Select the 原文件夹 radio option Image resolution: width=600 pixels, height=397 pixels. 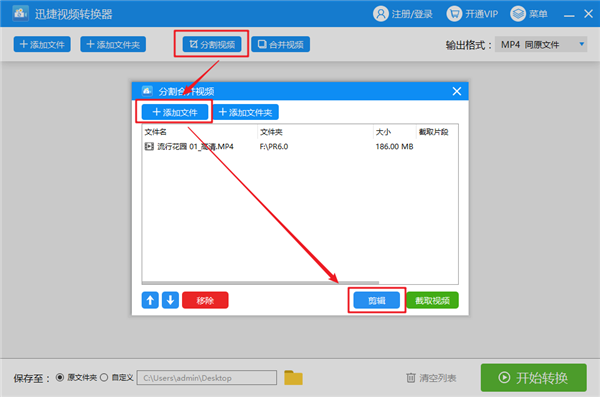point(60,377)
